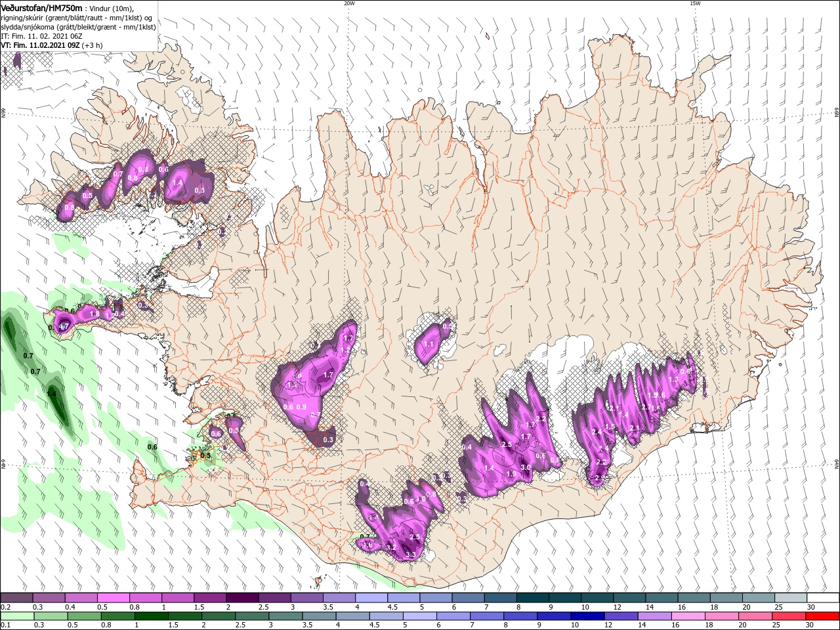Viewport: 840px width, 630px height.
Task: Click the 0.4 label on purple snow scale
Action: coord(70,608)
